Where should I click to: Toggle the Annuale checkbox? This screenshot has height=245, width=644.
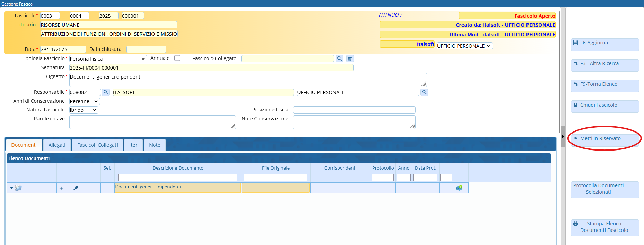click(177, 58)
